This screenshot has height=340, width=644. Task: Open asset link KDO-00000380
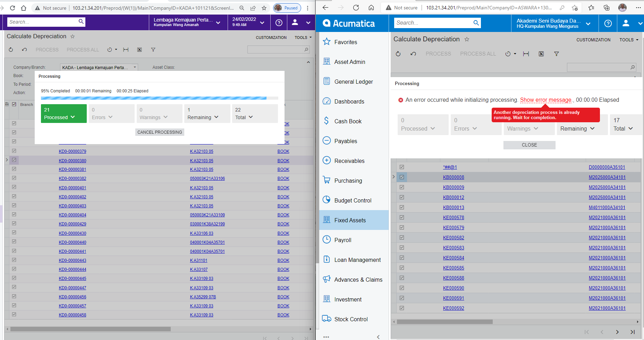[x=73, y=160]
